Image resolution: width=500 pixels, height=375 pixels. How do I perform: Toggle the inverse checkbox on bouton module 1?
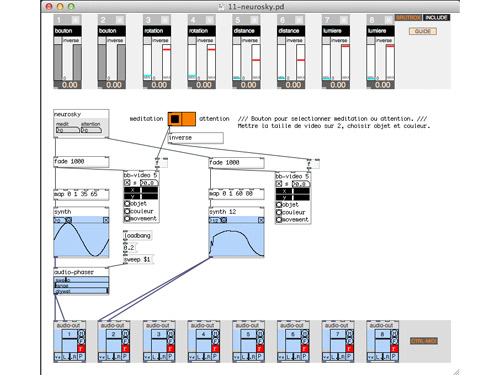(58, 40)
